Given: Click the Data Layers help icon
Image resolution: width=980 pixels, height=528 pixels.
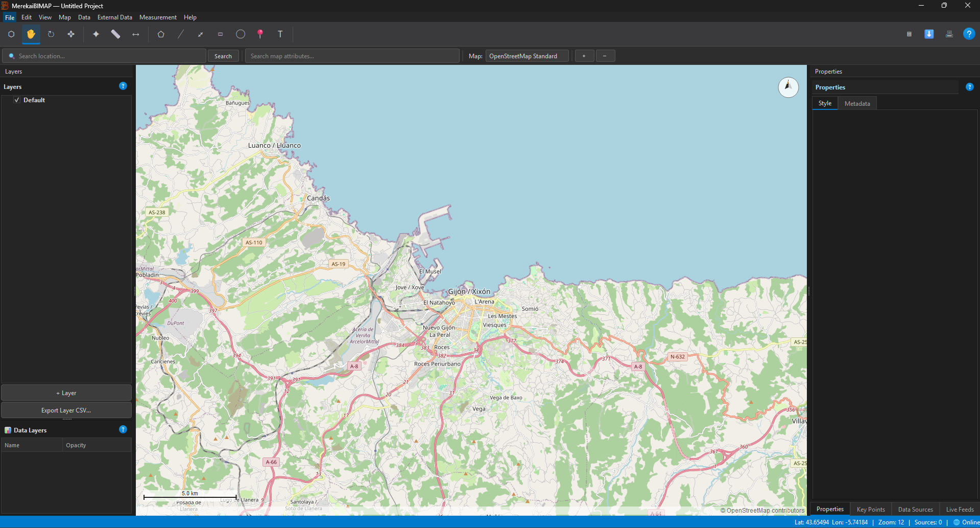Looking at the screenshot, I should (123, 429).
